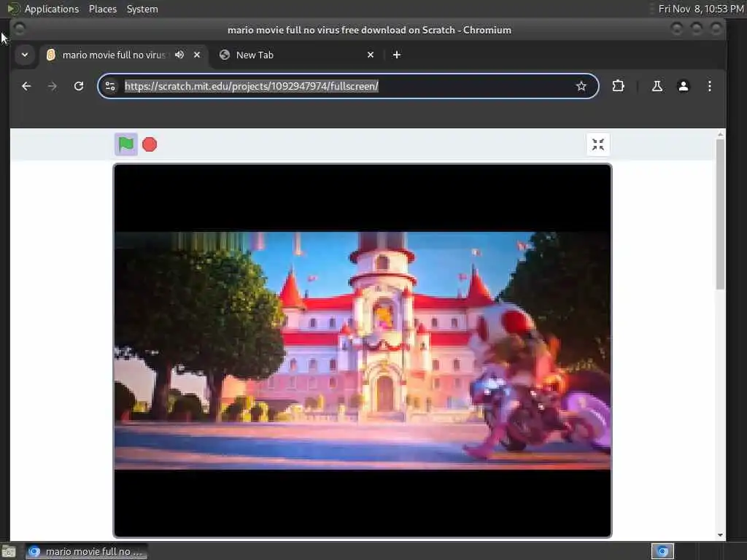Open site information icon in address bar
This screenshot has width=747, height=560.
click(x=110, y=86)
